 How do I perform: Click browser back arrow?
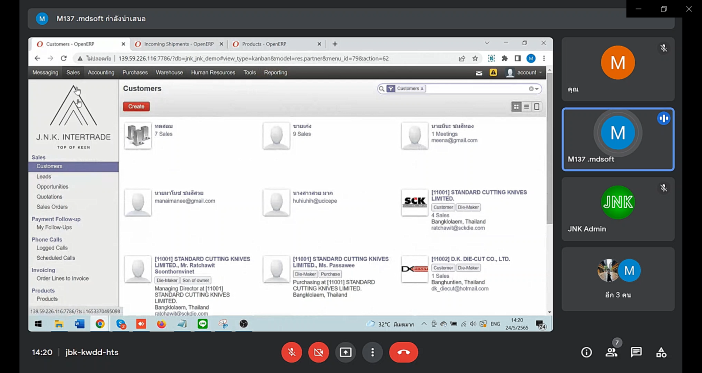[38, 58]
